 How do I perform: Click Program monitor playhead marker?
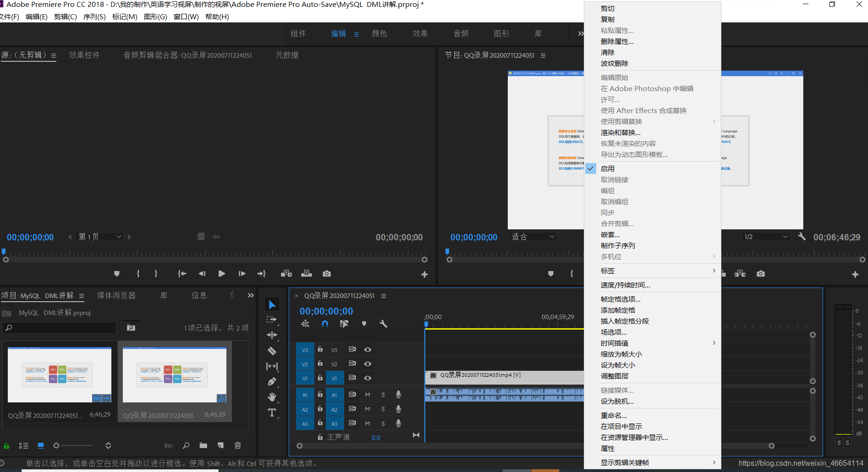point(447,251)
